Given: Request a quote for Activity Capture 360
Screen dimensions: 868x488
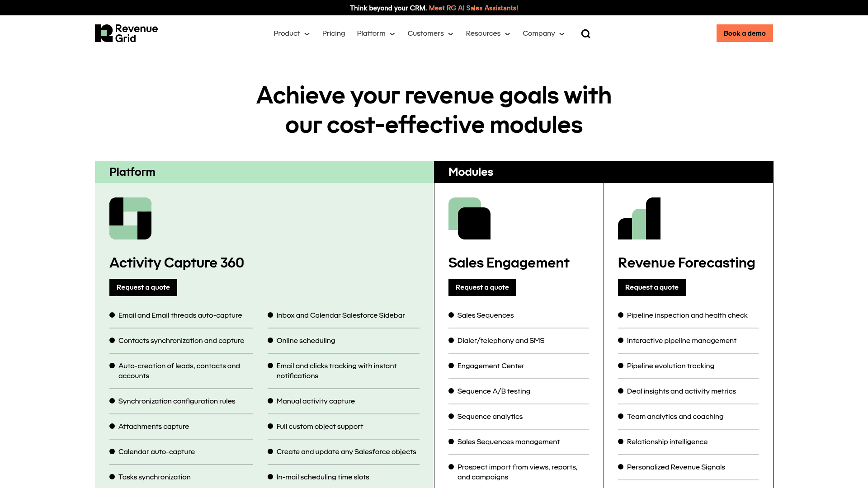Looking at the screenshot, I should 143,287.
